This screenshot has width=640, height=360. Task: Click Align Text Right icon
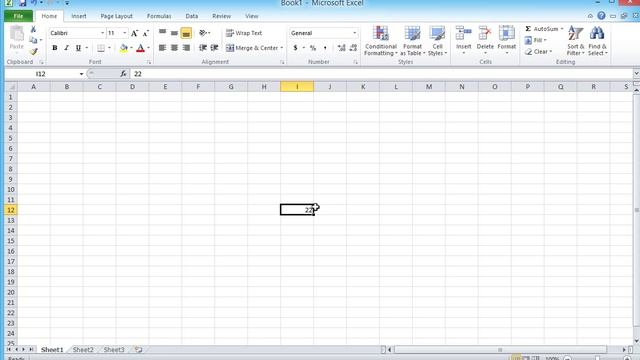pyautogui.click(x=186, y=48)
